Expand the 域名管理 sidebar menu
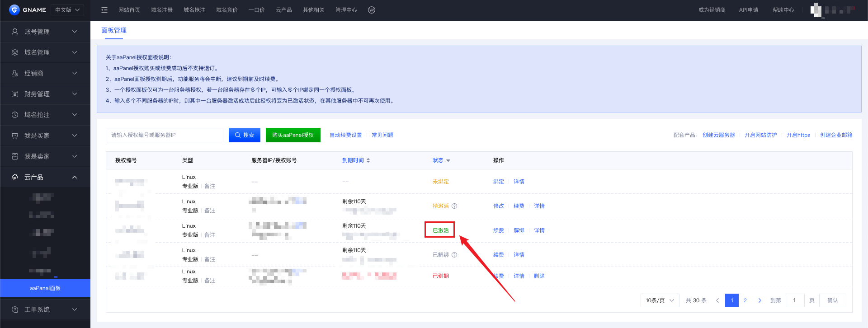868x328 pixels. tap(75, 52)
